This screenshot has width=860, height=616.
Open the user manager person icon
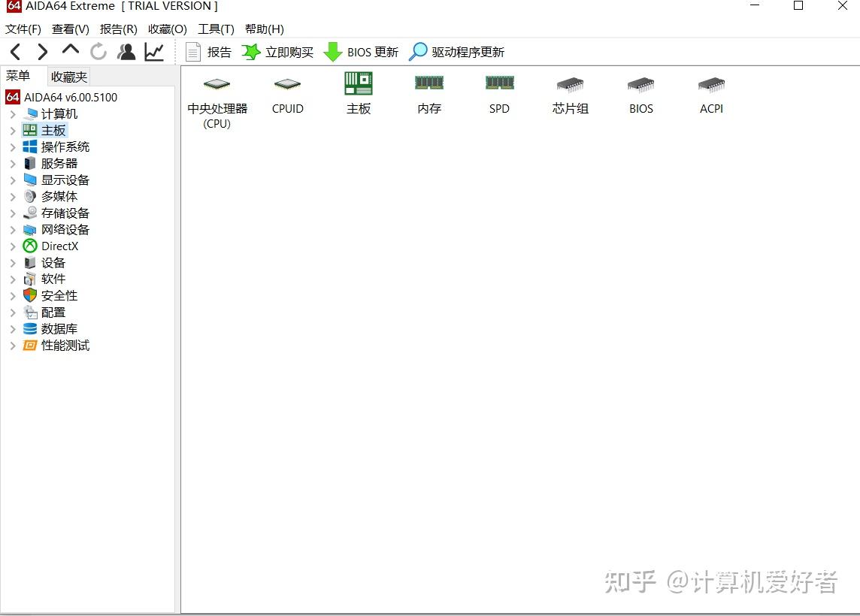click(127, 52)
